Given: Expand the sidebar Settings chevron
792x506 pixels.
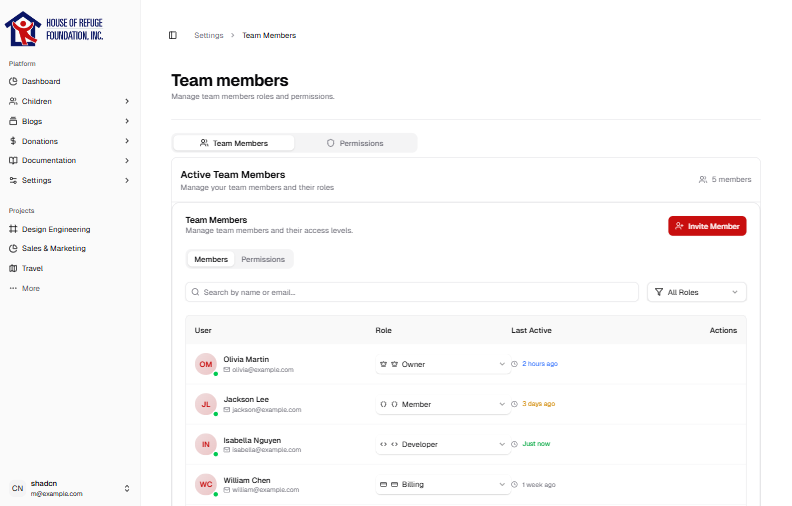Looking at the screenshot, I should (x=127, y=180).
